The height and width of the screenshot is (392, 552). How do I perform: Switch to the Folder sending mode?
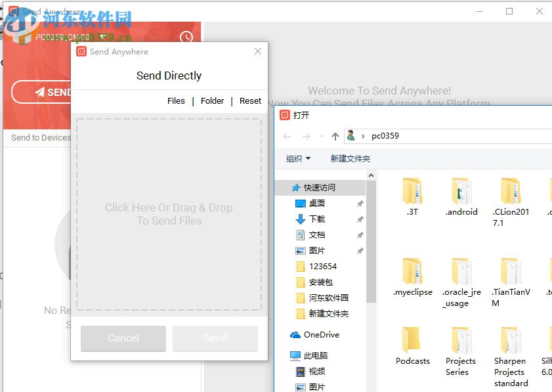pyautogui.click(x=212, y=100)
